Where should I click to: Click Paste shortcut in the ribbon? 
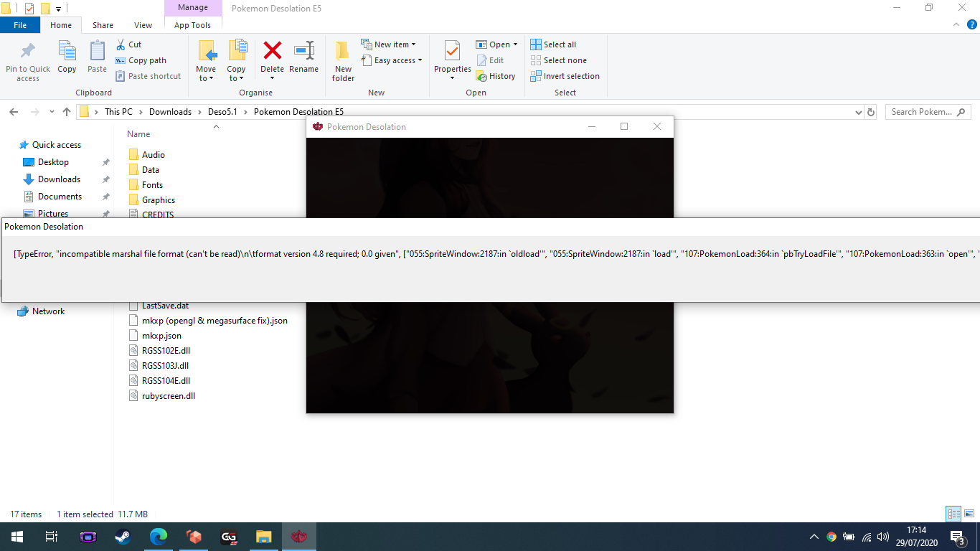click(x=148, y=76)
